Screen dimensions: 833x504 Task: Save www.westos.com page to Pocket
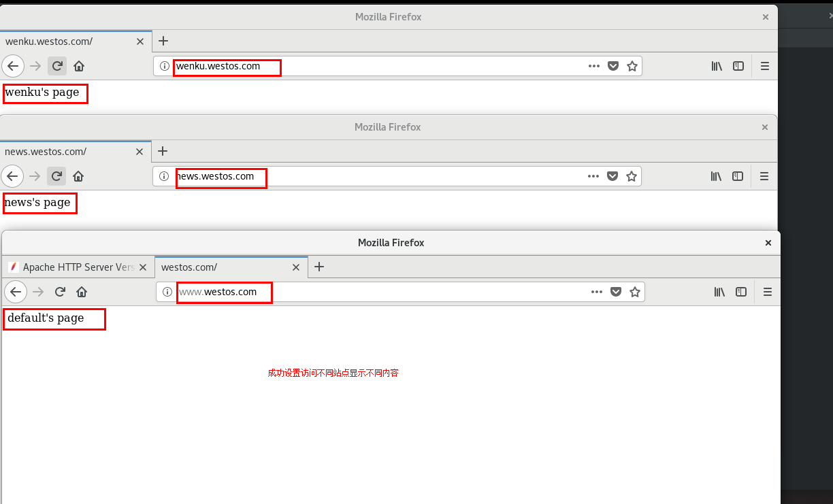[x=616, y=292]
